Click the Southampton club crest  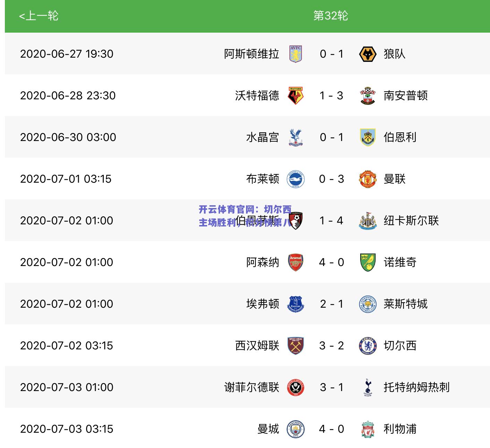(367, 96)
